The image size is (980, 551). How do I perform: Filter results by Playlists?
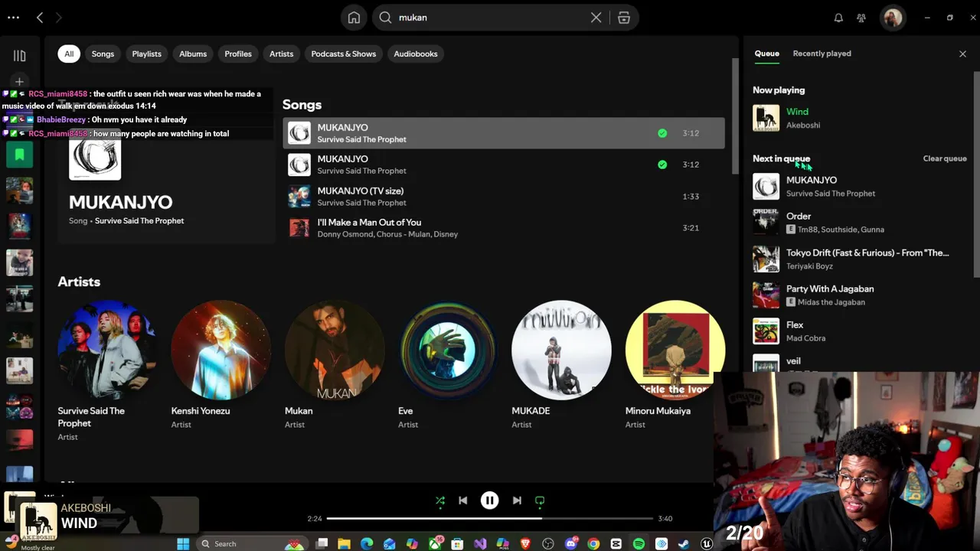pyautogui.click(x=146, y=54)
